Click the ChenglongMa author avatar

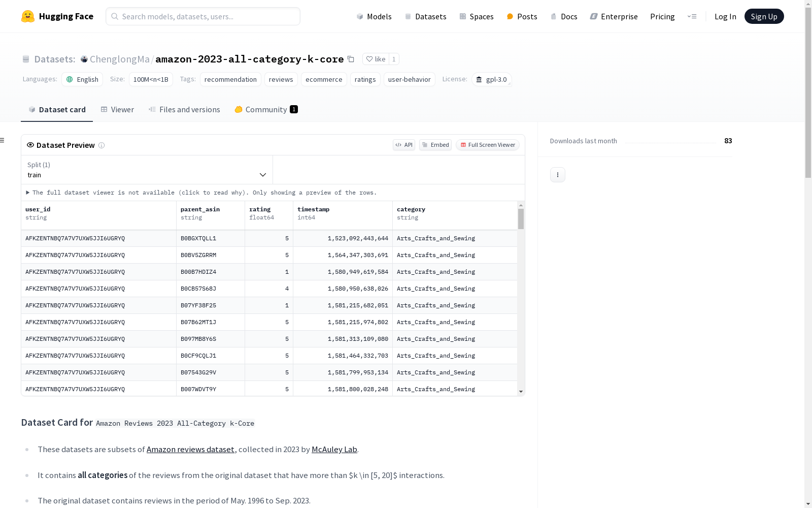click(84, 59)
